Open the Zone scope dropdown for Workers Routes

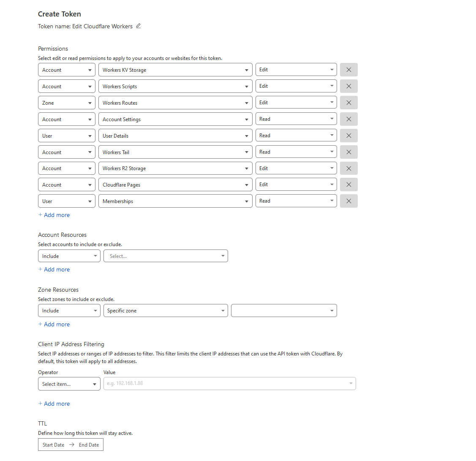(x=66, y=103)
